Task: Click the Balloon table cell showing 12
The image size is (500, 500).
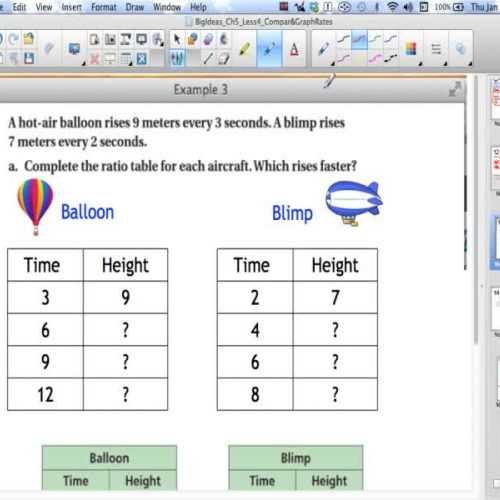Action: [45, 394]
